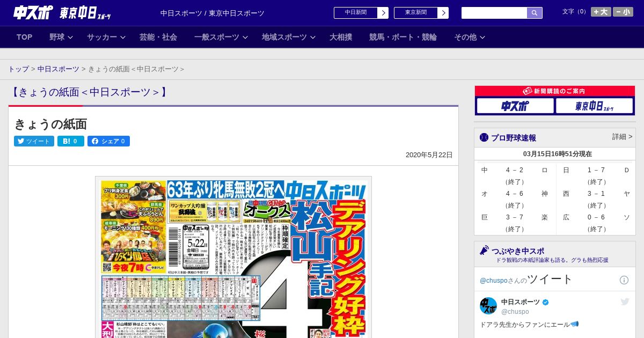Open the 野球 menu

tap(57, 37)
